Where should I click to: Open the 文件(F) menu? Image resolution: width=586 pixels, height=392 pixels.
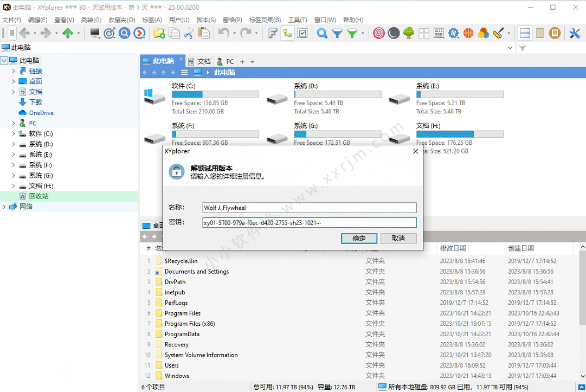coord(11,20)
